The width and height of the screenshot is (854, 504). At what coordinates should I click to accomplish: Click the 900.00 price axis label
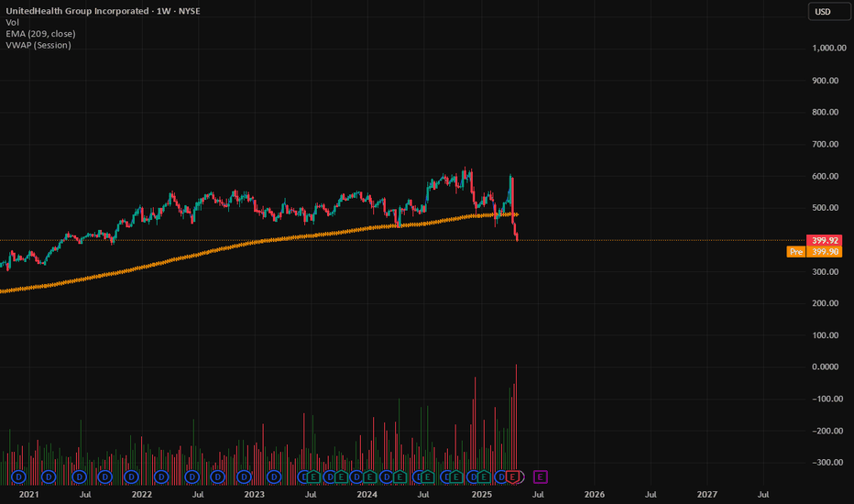(825, 80)
